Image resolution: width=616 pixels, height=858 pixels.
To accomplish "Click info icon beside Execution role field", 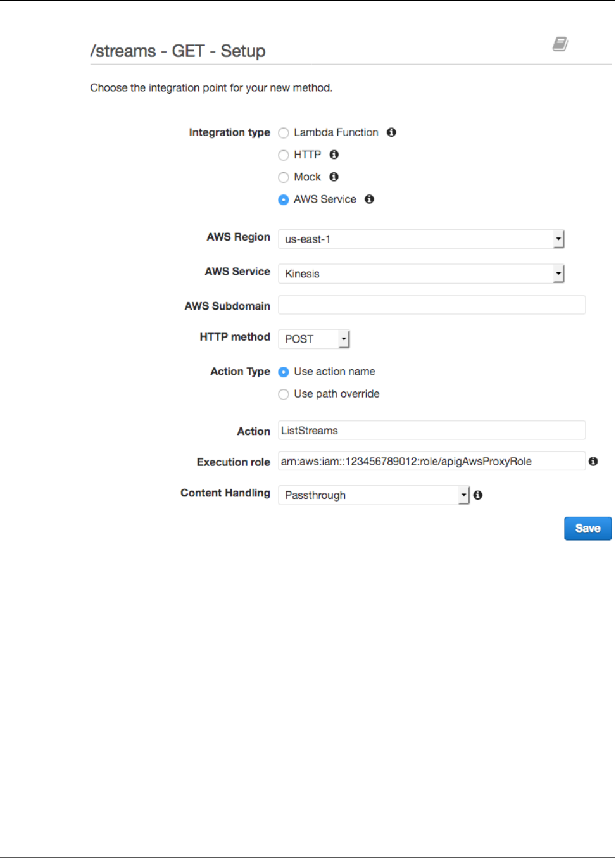I will (x=593, y=462).
